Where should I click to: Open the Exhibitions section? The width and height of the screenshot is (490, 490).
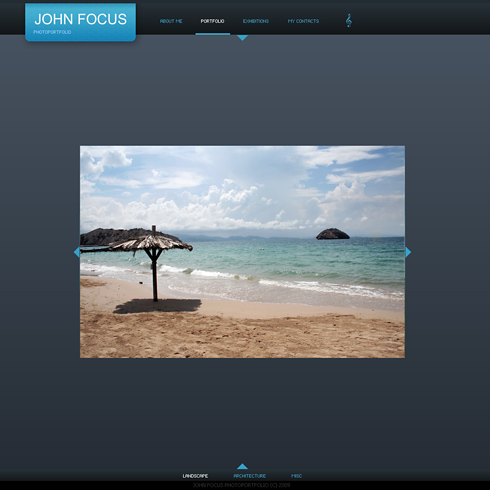click(256, 21)
